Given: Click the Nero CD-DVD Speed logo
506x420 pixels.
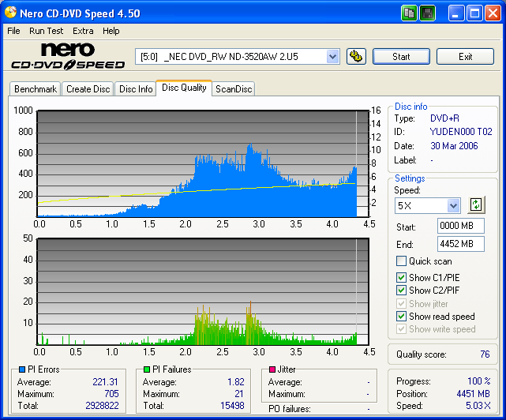Looking at the screenshot, I should pos(68,57).
